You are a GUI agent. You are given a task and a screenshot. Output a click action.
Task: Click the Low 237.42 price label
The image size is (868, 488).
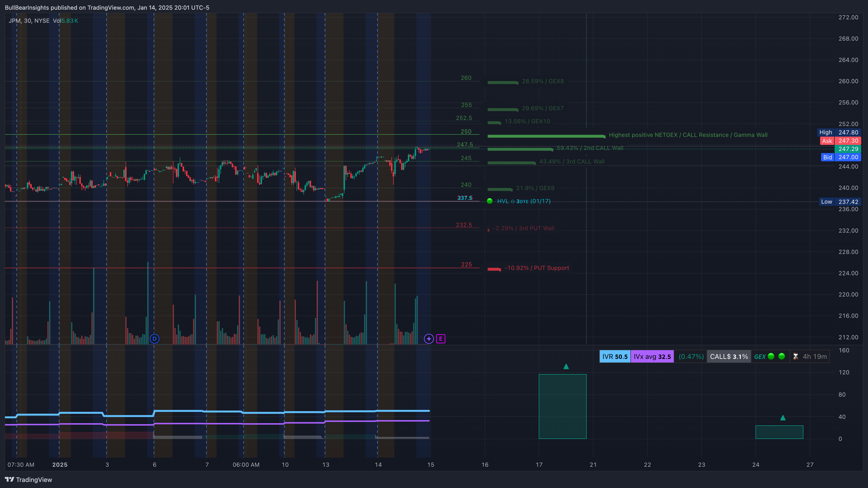(x=840, y=202)
